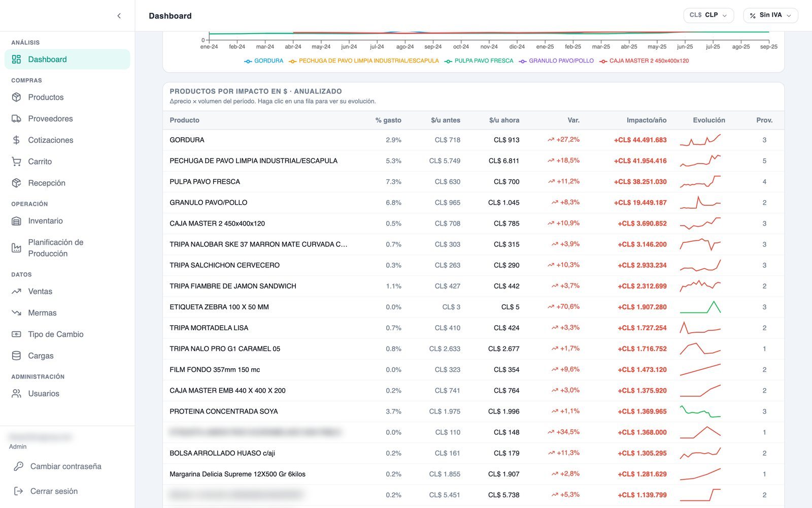Click the Proveedores truck icon

(16, 118)
